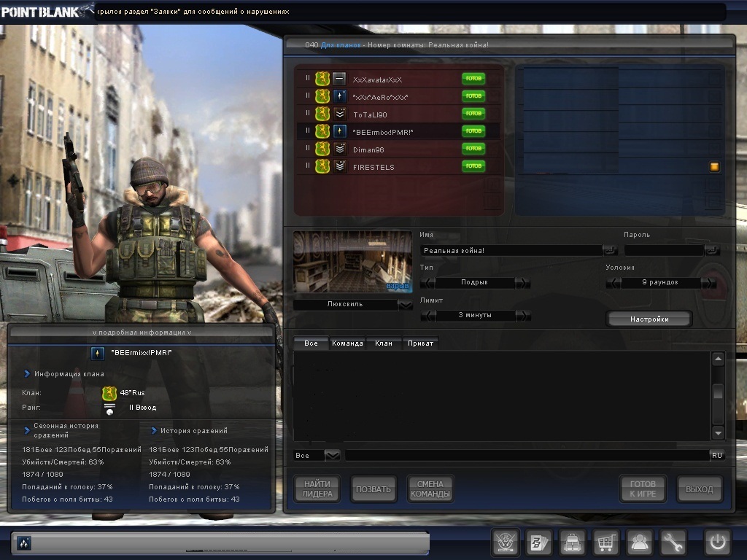Toggle the ГОТОВ status for XxXavatarXxX
Screen dimensions: 747x560
[473, 78]
